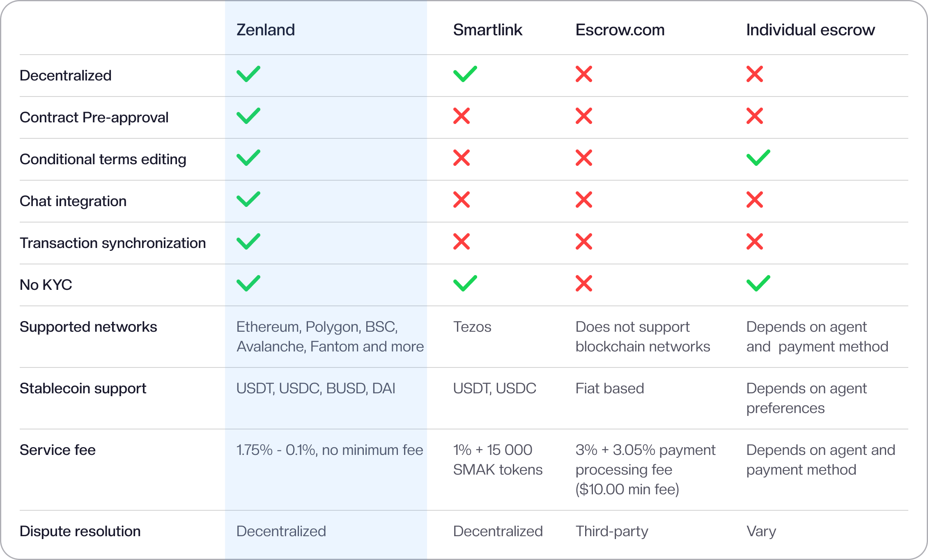This screenshot has height=560, width=928.
Task: Click the Supported networks row label
Action: pos(88,327)
